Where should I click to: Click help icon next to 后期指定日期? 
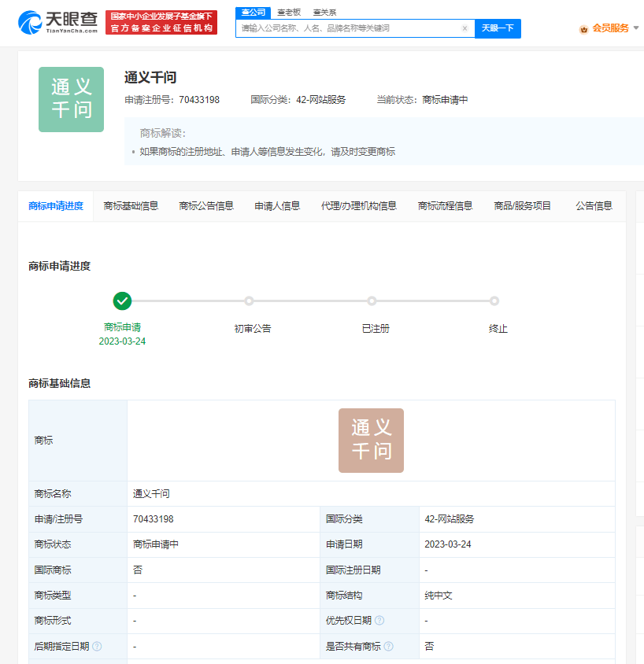(97, 646)
